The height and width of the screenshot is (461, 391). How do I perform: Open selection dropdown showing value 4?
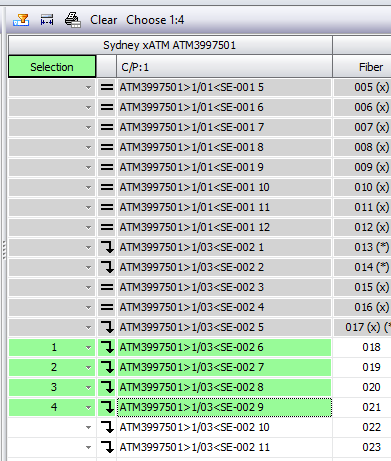tap(88, 408)
